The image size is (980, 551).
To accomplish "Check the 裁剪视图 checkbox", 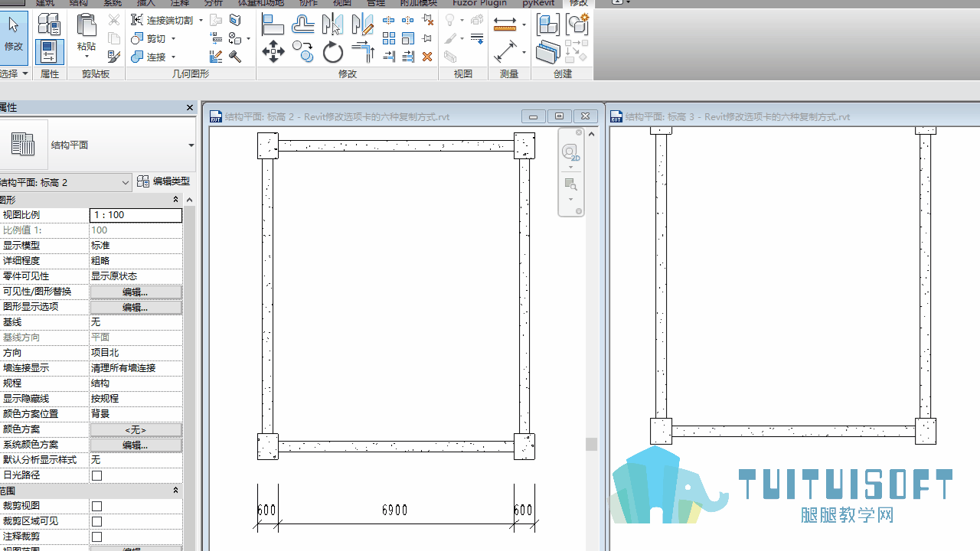I will pos(97,506).
